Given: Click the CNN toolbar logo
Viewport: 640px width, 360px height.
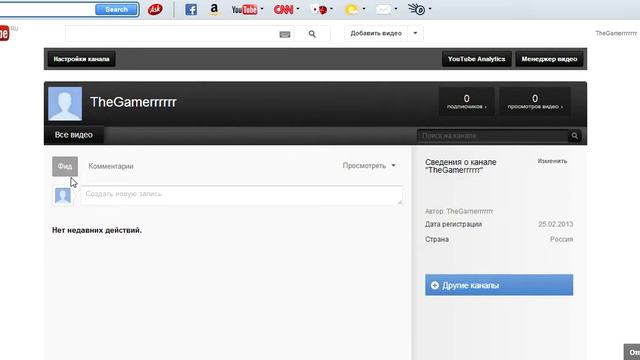Looking at the screenshot, I should 283,9.
